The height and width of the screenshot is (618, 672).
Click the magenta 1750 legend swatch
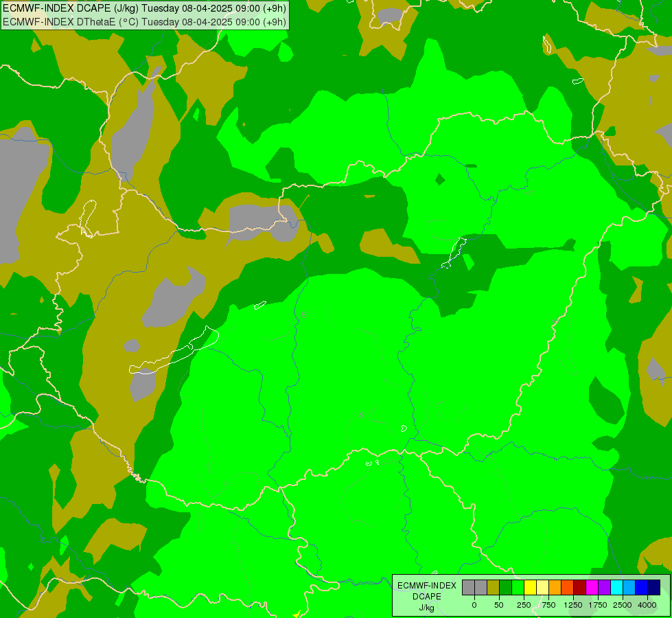[592, 588]
